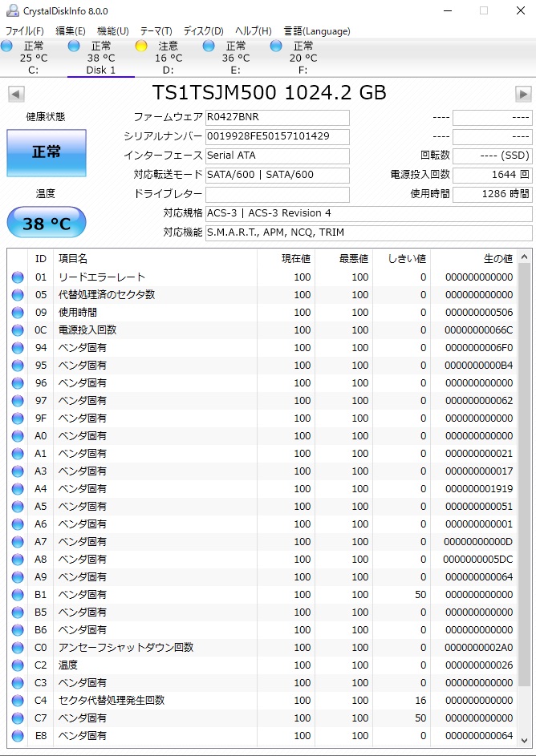This screenshot has height=756, width=536.
Task: Click the status icon of row C0
Action: [18, 648]
